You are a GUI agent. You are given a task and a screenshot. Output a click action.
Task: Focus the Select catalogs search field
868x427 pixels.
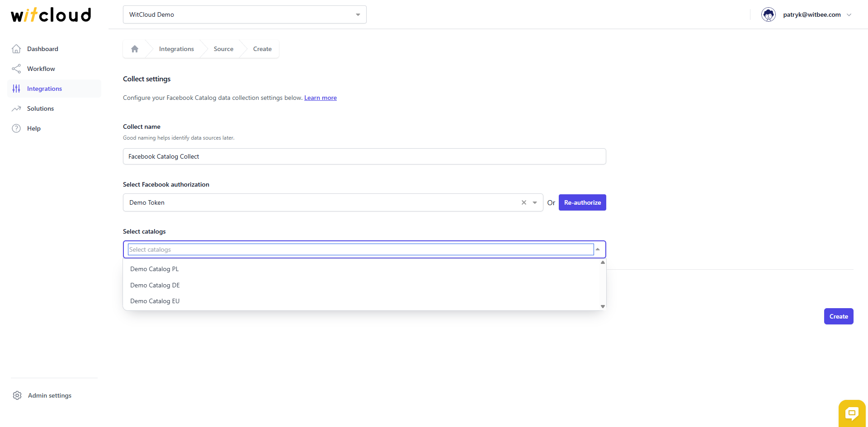click(361, 249)
